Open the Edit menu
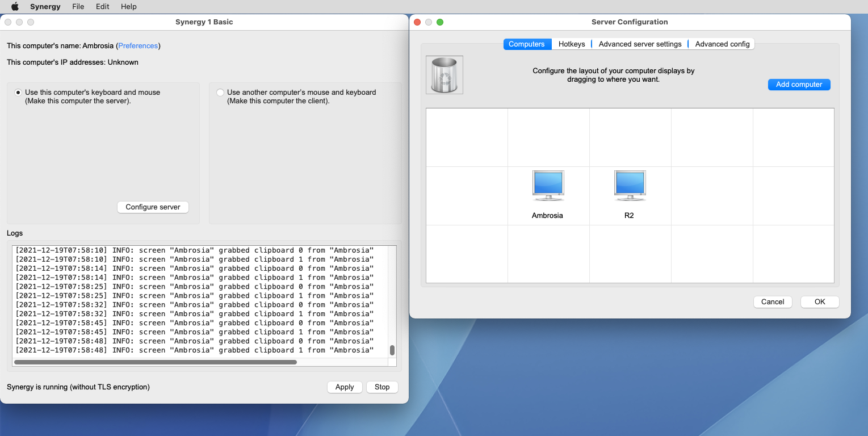868x436 pixels. [x=102, y=7]
